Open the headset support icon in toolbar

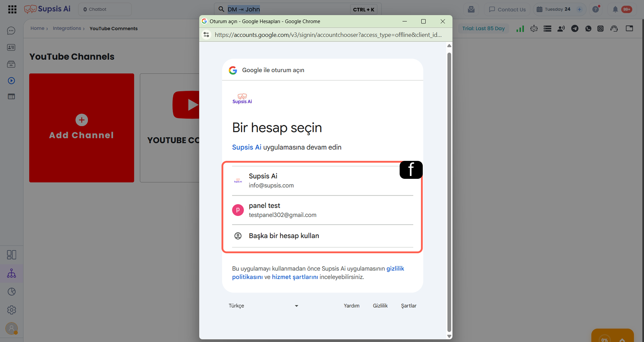(x=614, y=28)
